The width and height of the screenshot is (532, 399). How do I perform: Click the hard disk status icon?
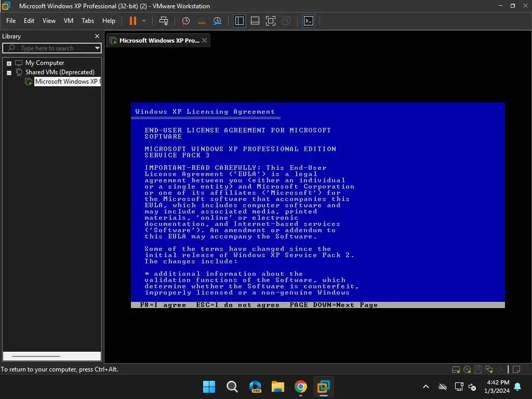[456, 369]
